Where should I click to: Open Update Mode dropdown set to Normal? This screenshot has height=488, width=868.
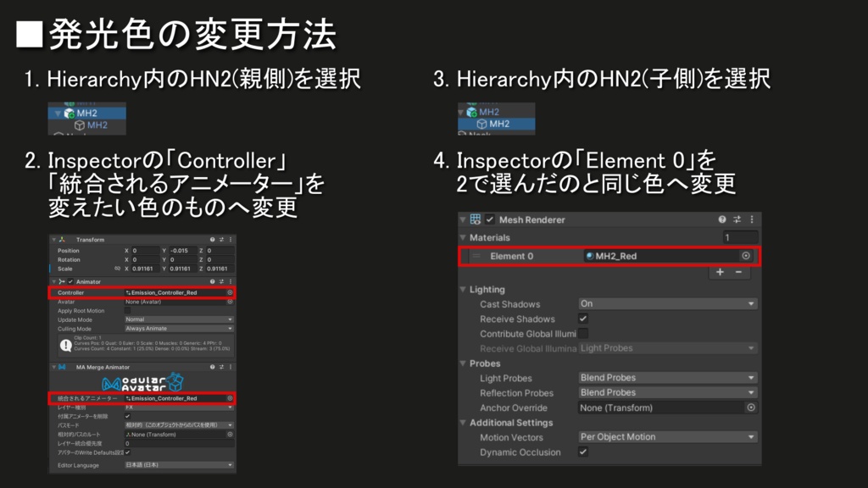(179, 319)
